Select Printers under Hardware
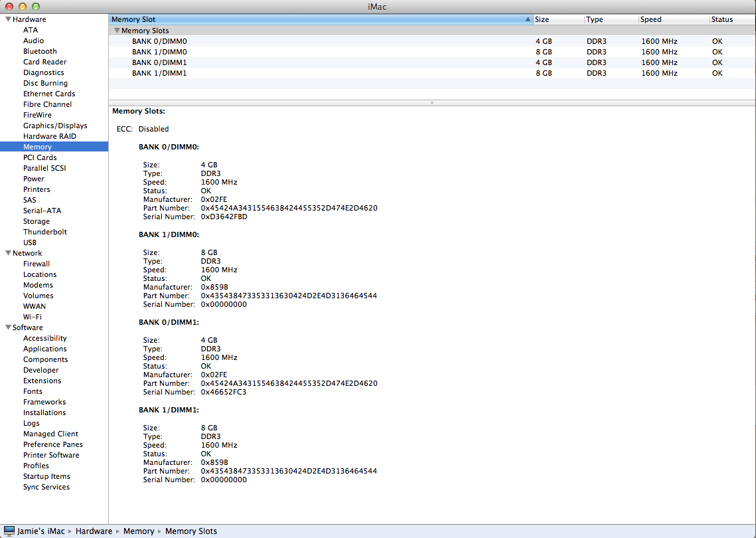The width and height of the screenshot is (756, 538). click(x=37, y=189)
